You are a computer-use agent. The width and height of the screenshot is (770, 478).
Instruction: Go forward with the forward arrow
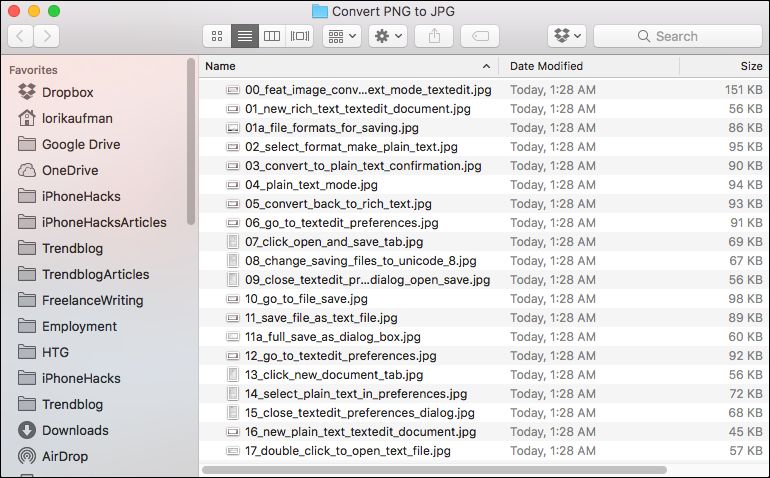[46, 36]
